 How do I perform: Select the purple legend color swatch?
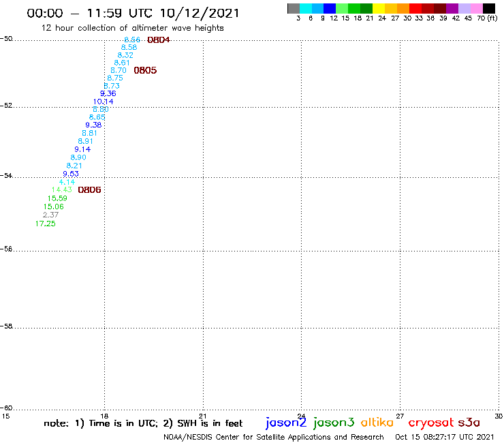click(452, 8)
